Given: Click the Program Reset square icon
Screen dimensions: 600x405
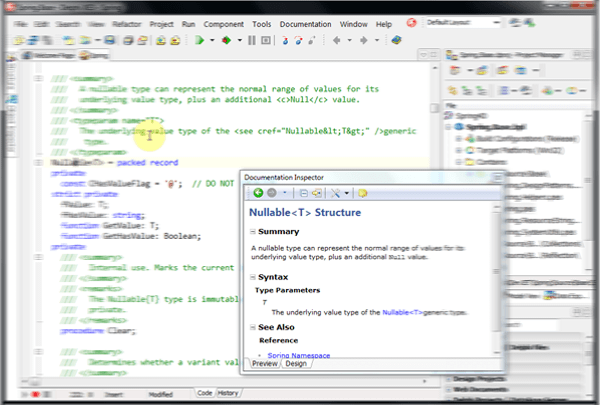Looking at the screenshot, I should 266,40.
